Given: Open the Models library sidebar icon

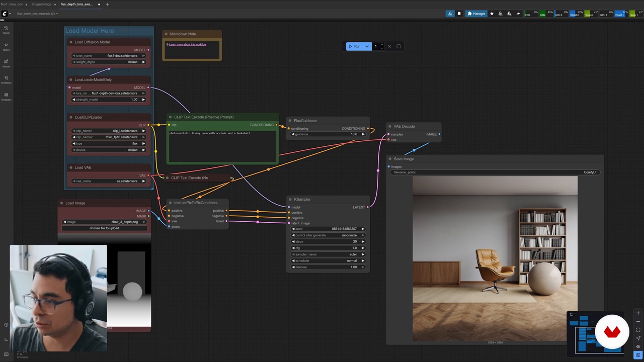Looking at the screenshot, I should pyautogui.click(x=6, y=62).
